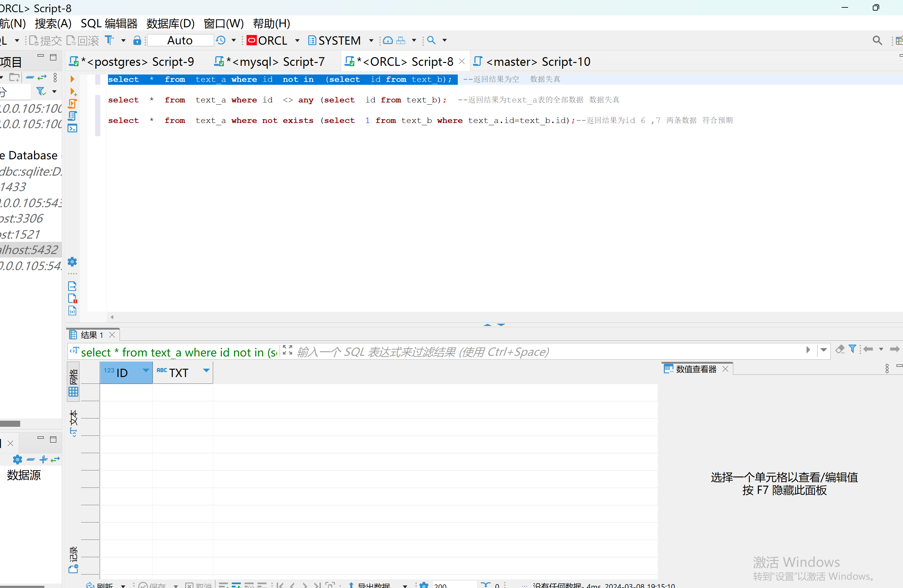Click the search magnifier in top right

point(877,40)
